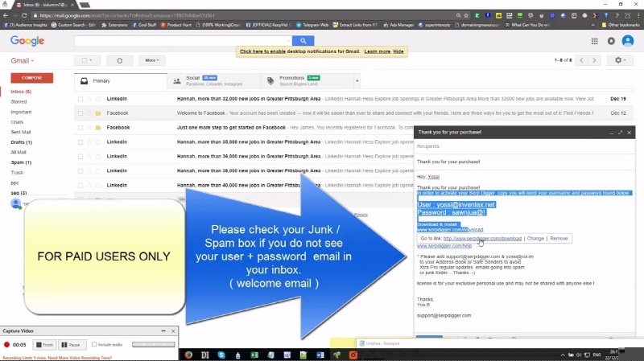The image size is (644, 361).
Task: Tick checkbox for Just one more step email
Action: (80, 128)
